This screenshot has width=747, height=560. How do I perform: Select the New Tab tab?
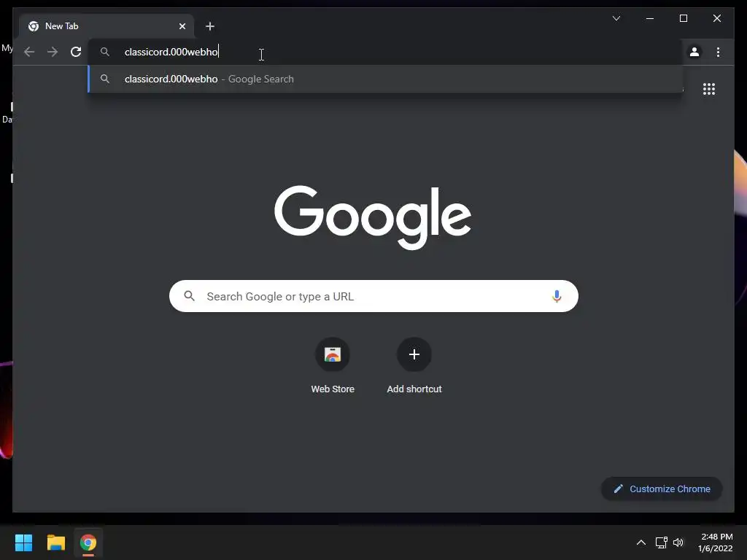coord(107,26)
